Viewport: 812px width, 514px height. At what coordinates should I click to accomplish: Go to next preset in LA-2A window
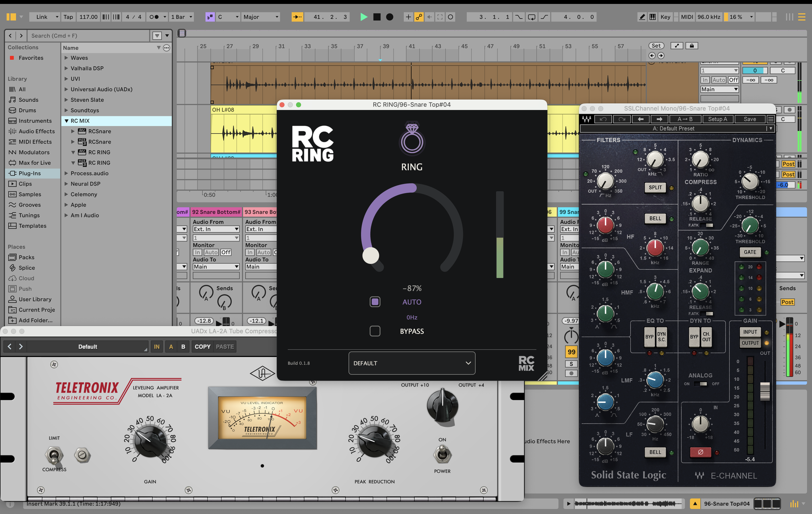tap(21, 346)
